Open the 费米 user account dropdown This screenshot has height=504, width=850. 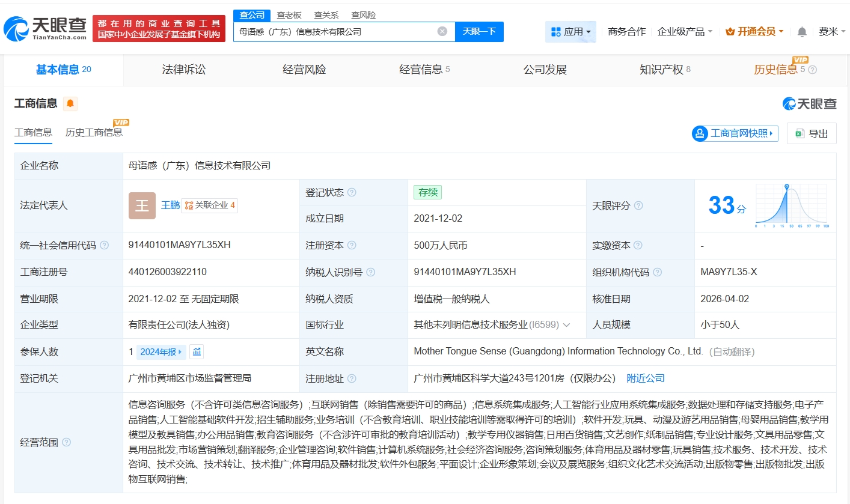point(831,32)
